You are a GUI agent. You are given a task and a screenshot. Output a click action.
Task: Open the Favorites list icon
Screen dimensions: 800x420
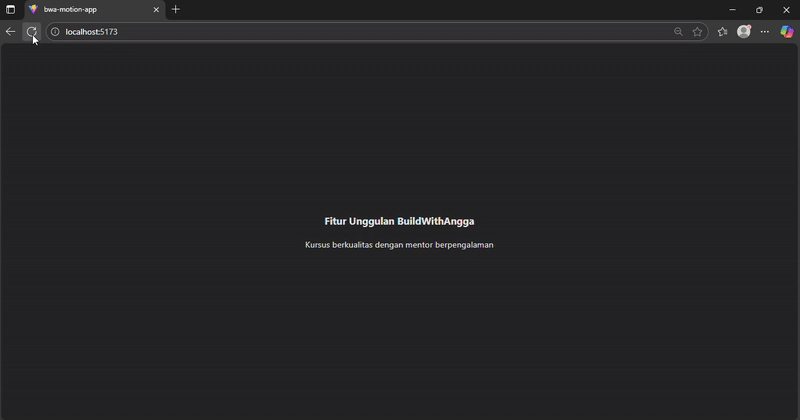pos(723,32)
